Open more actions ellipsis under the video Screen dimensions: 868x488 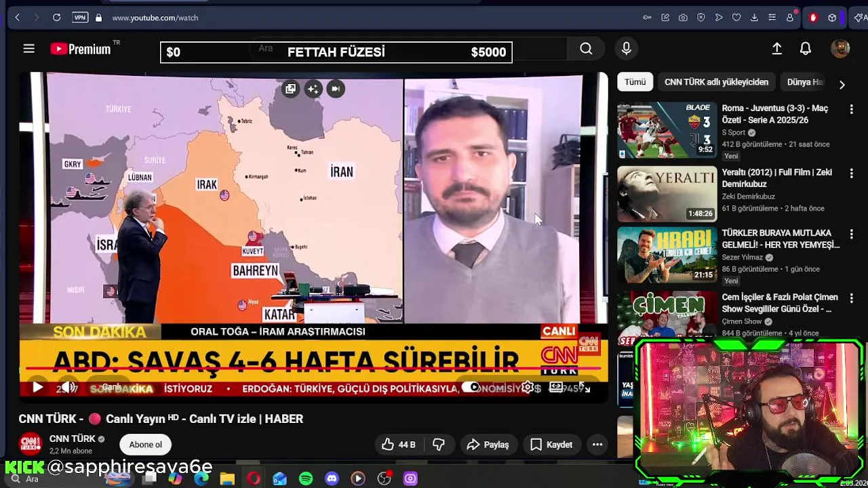[597, 445]
